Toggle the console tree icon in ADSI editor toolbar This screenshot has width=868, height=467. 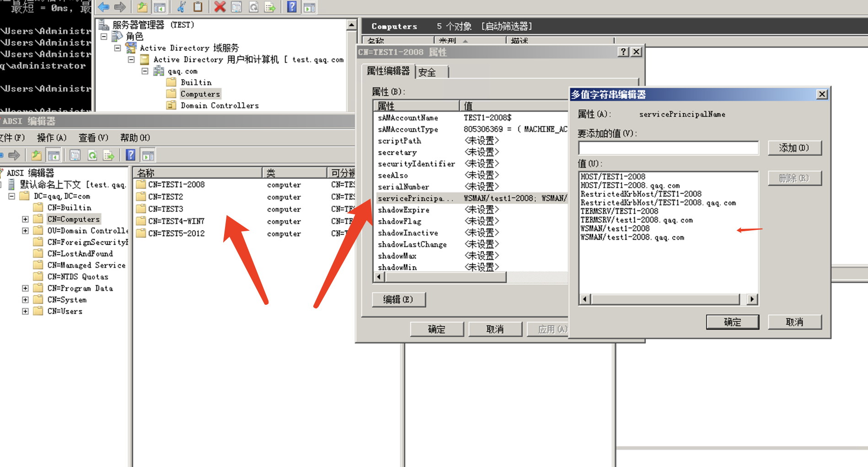pos(54,155)
